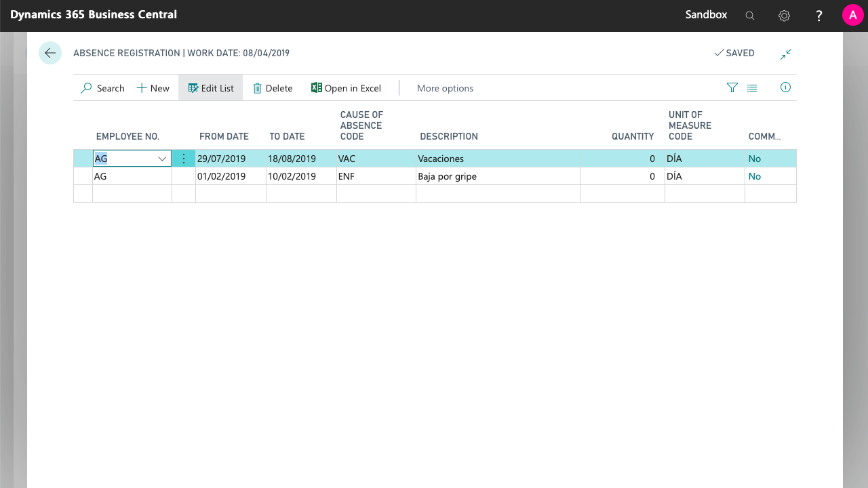
Task: Expand the Employee No. dropdown arrow
Action: click(163, 159)
